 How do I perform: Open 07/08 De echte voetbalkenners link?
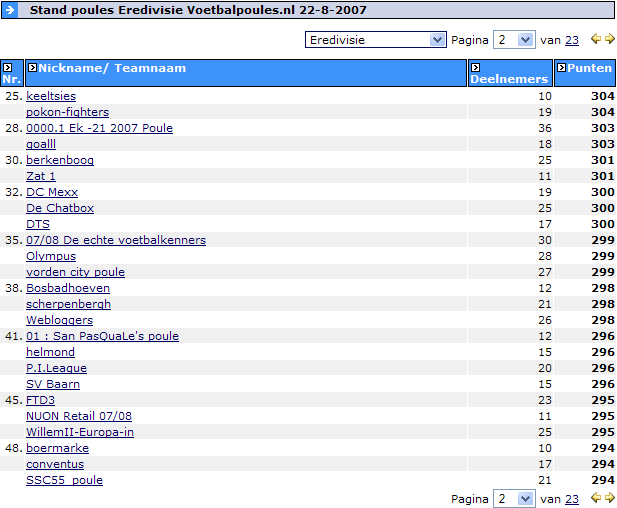[x=116, y=240]
